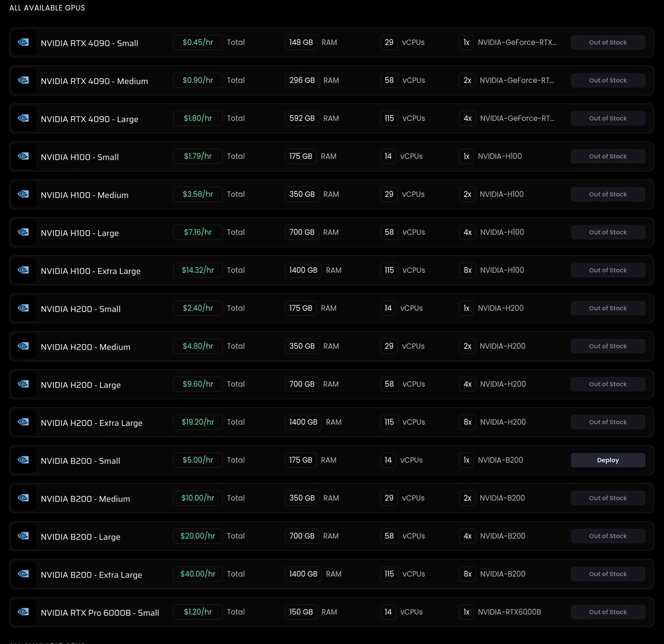This screenshot has width=664, height=644.
Task: Select the $5.00/hr price tag
Action: tap(198, 460)
